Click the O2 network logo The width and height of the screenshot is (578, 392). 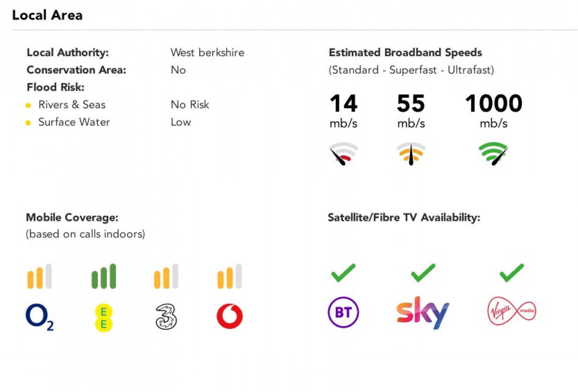tap(39, 317)
